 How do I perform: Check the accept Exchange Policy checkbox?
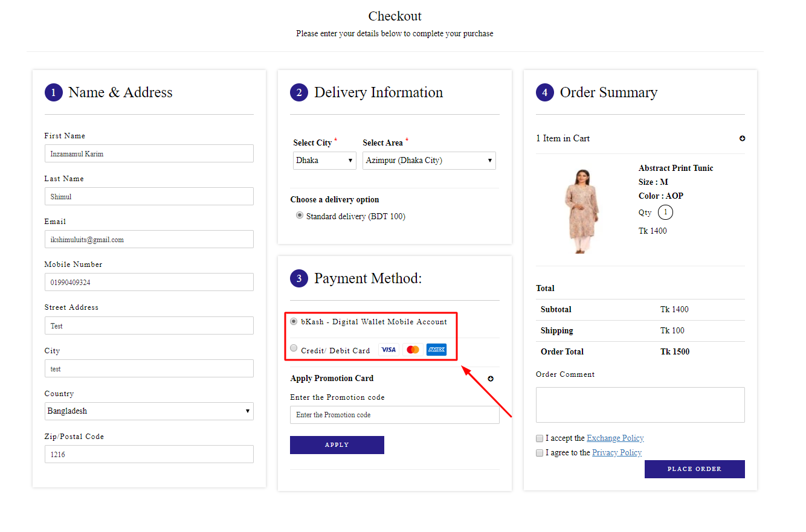pyautogui.click(x=540, y=438)
